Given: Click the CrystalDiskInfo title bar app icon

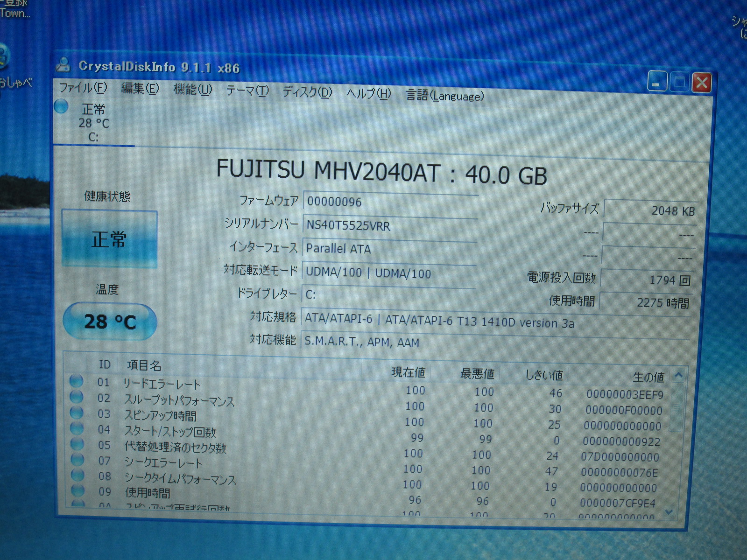Looking at the screenshot, I should (x=63, y=64).
